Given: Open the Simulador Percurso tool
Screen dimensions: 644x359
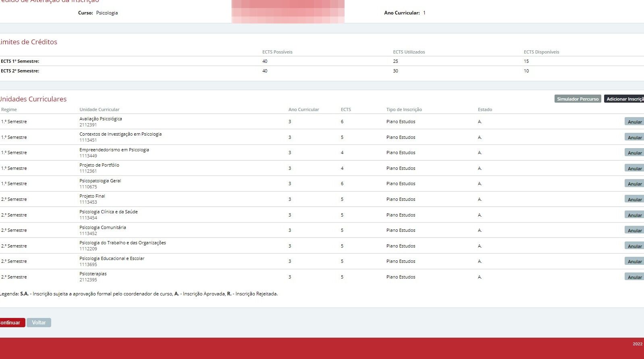Looking at the screenshot, I should pyautogui.click(x=578, y=99).
